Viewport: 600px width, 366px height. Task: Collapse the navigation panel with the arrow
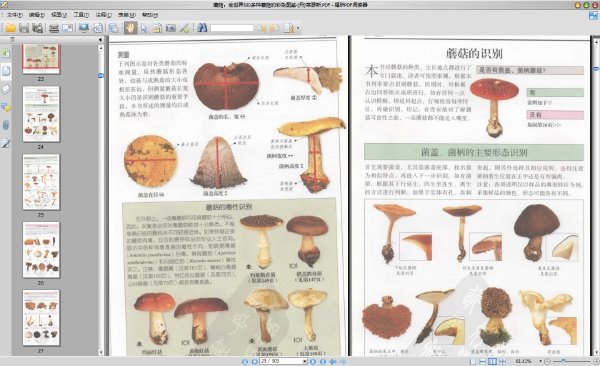click(101, 39)
